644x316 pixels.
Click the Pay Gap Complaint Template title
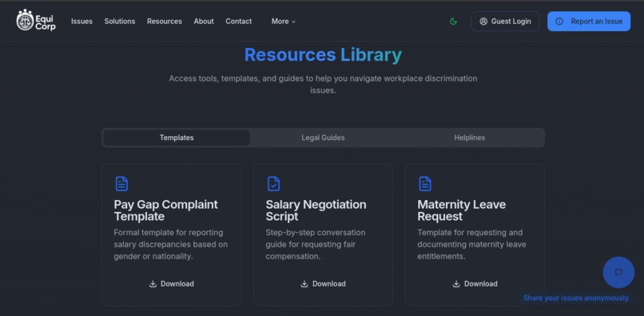click(166, 210)
